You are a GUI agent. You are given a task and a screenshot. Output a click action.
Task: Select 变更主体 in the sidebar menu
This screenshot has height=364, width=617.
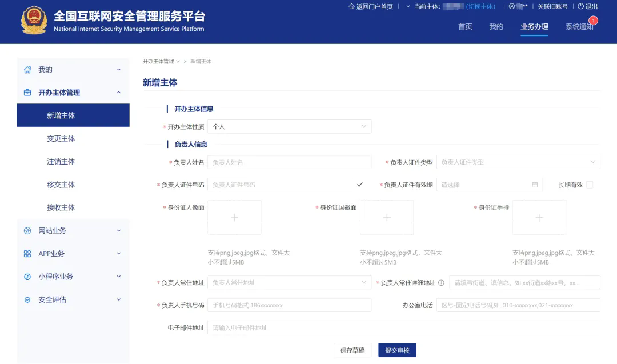point(61,139)
